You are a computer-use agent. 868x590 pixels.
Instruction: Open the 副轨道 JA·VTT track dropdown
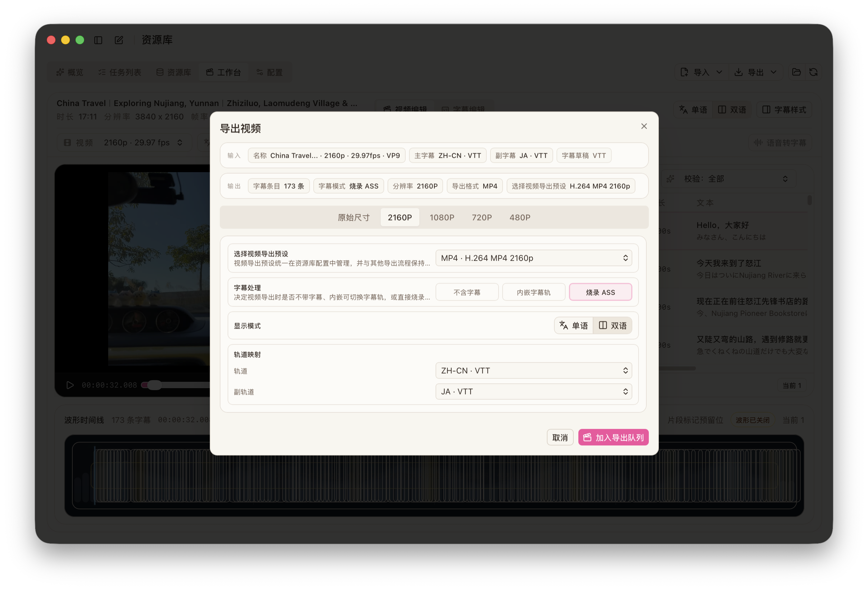coord(533,391)
